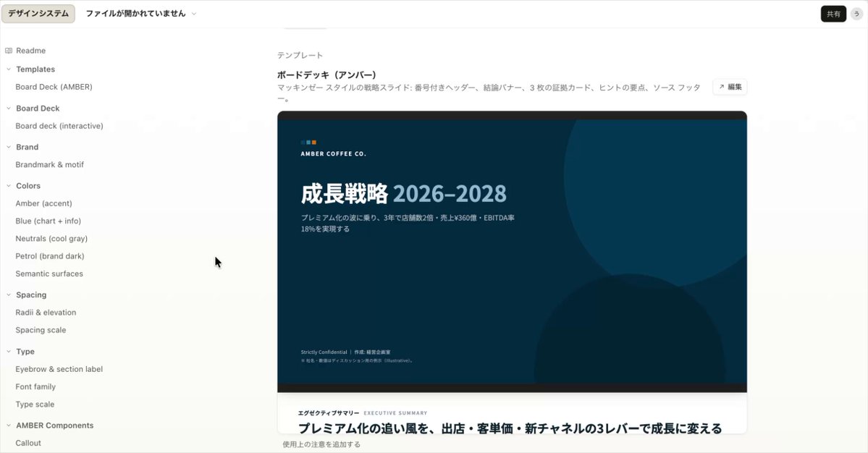Click the Readme book icon
Image resolution: width=868 pixels, height=453 pixels.
[8, 51]
